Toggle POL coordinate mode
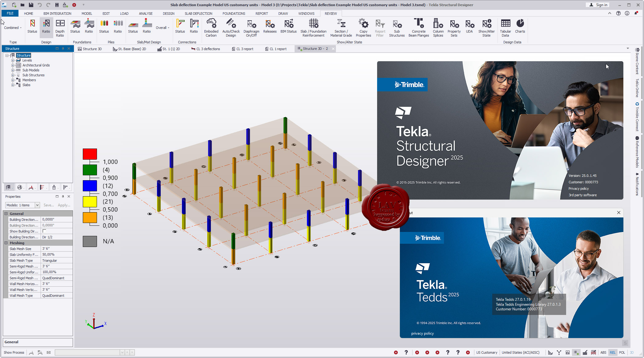 (x=622, y=352)
